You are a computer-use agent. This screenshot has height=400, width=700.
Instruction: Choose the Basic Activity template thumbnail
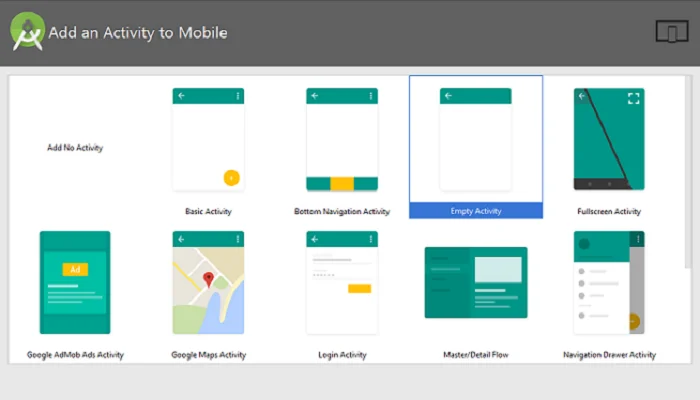point(208,139)
